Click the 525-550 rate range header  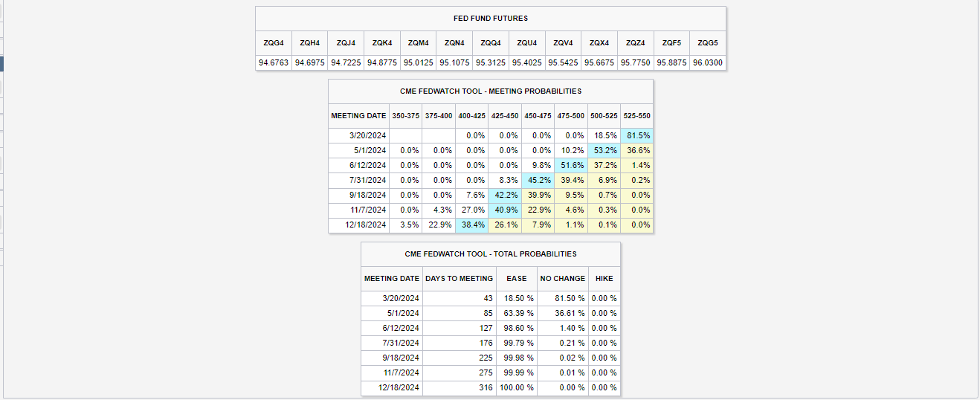click(x=636, y=116)
